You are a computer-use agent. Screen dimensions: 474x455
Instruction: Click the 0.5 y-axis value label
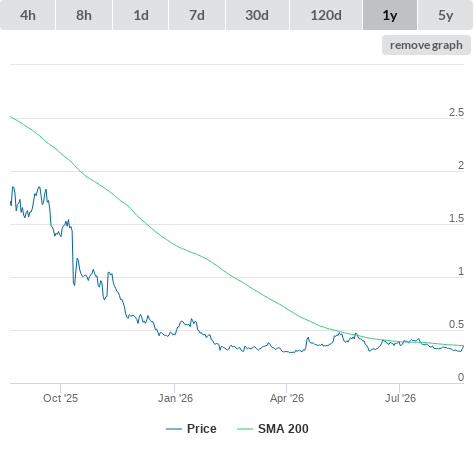(456, 324)
